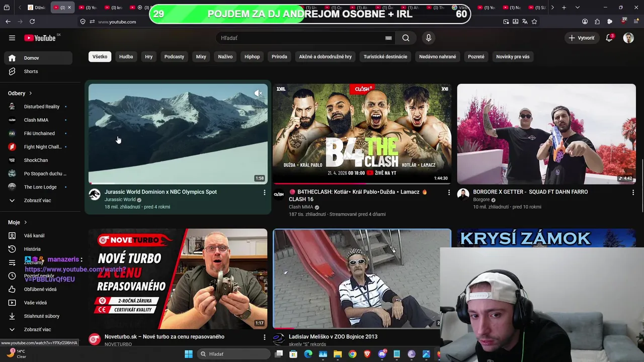Bookmark this page with the star icon
644x362 pixels.
pos(534,22)
